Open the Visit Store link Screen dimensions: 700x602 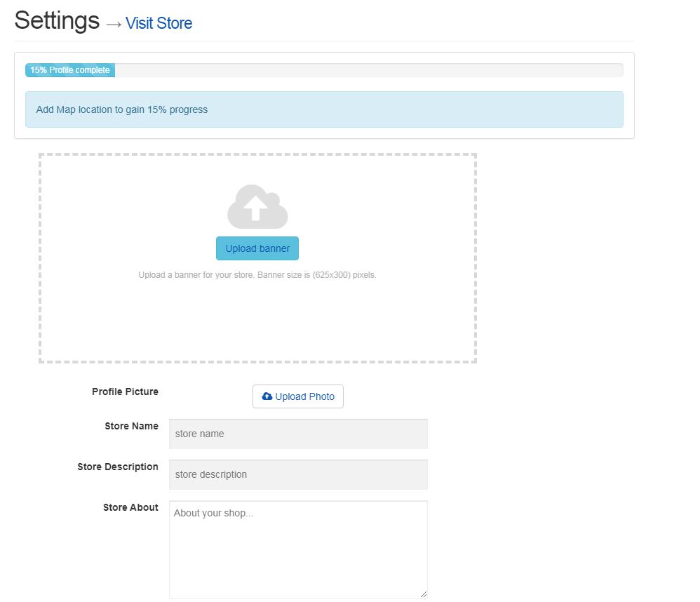pos(159,23)
